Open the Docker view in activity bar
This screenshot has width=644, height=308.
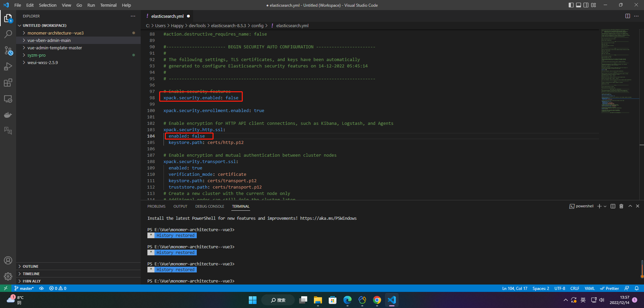pos(8,115)
